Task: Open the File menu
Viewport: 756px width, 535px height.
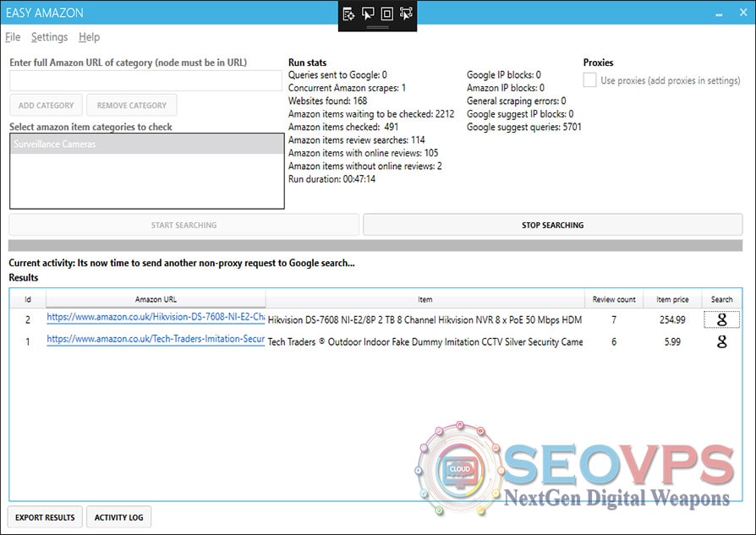Action: [13, 37]
